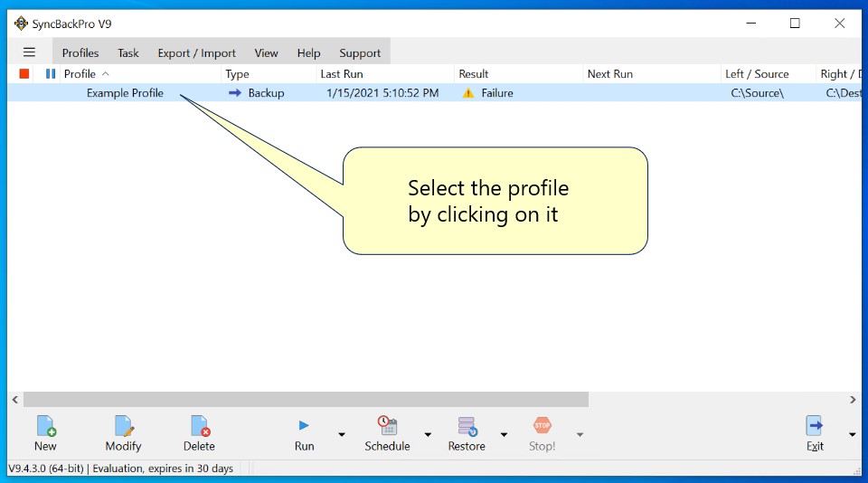Minimize the SyncBackPro window
This screenshot has height=483, width=868.
coord(750,24)
